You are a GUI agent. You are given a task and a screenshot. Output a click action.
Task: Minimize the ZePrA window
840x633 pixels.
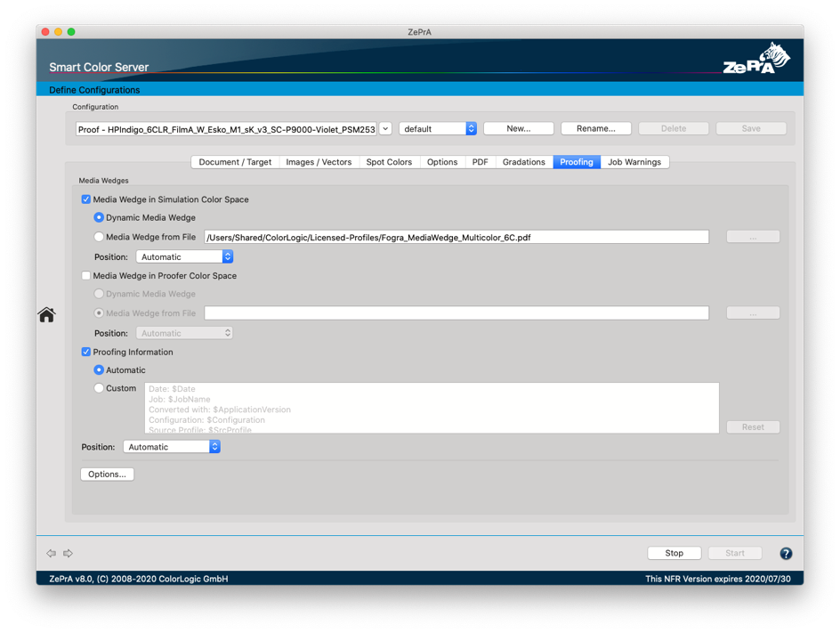[59, 32]
